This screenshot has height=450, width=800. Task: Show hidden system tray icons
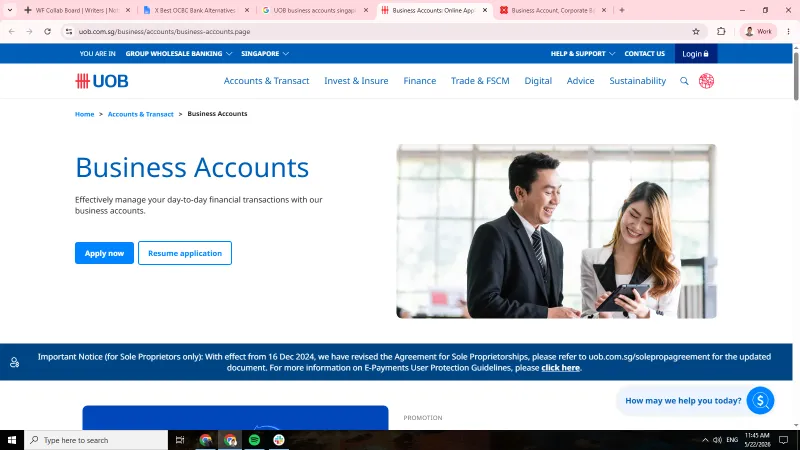tap(705, 440)
